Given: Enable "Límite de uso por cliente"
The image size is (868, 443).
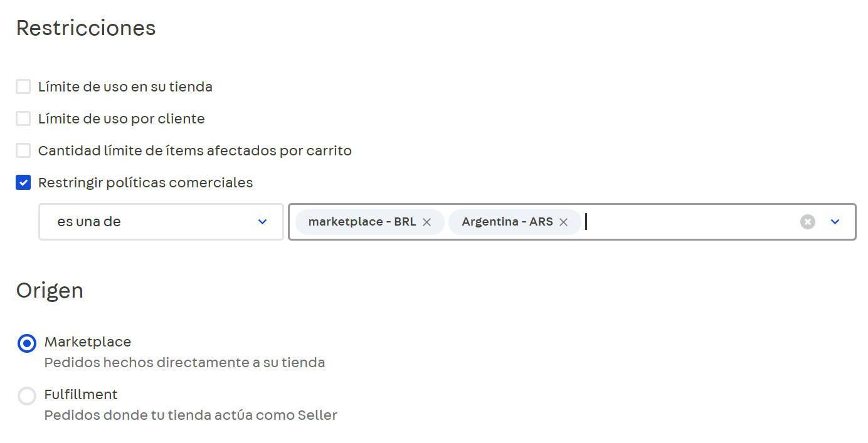Looking at the screenshot, I should point(23,118).
